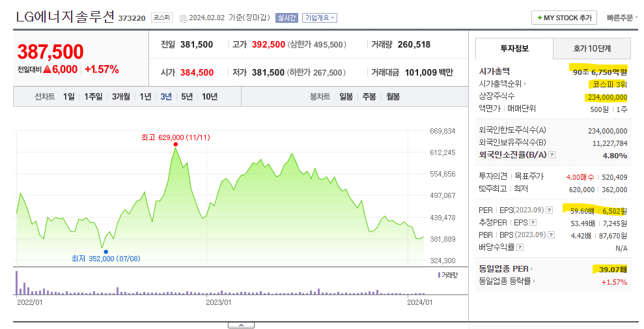Open the 시가총액순위 link
The height and width of the screenshot is (329, 644).
coord(502,84)
